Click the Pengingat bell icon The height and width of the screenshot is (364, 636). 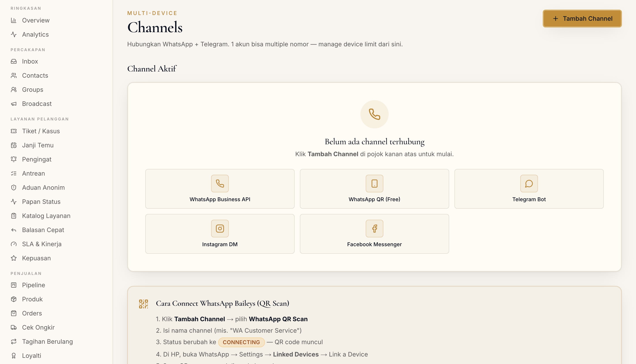pyautogui.click(x=14, y=159)
